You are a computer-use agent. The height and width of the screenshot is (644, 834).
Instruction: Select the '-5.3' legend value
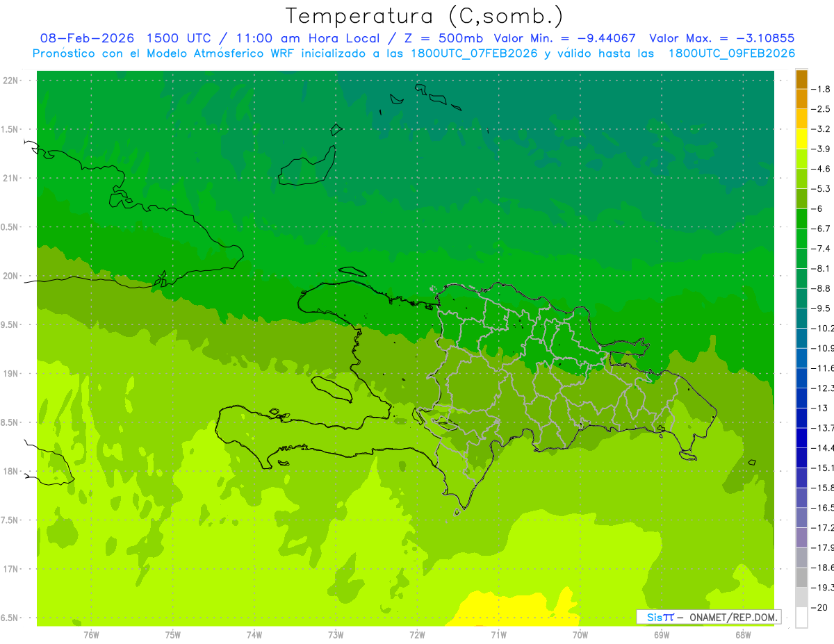coord(822,189)
